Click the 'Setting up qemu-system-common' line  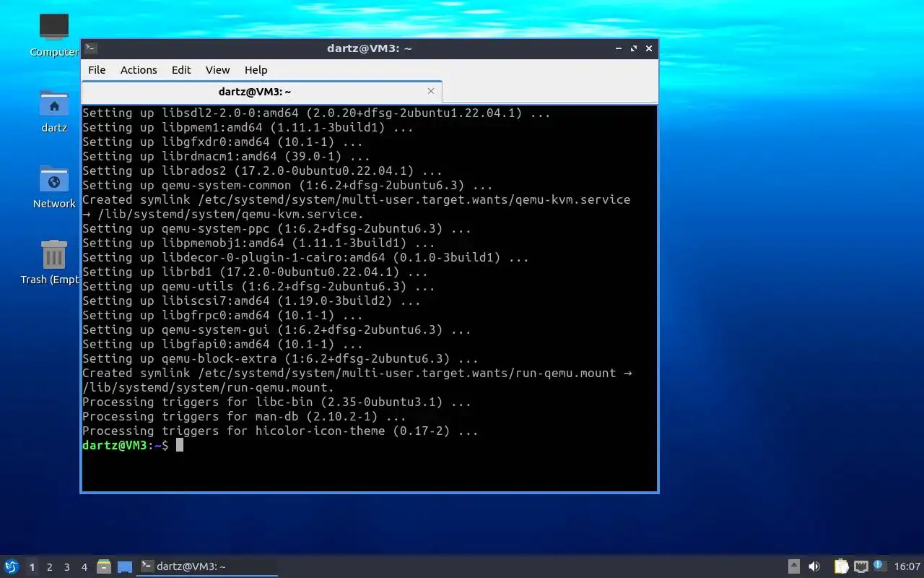287,186
